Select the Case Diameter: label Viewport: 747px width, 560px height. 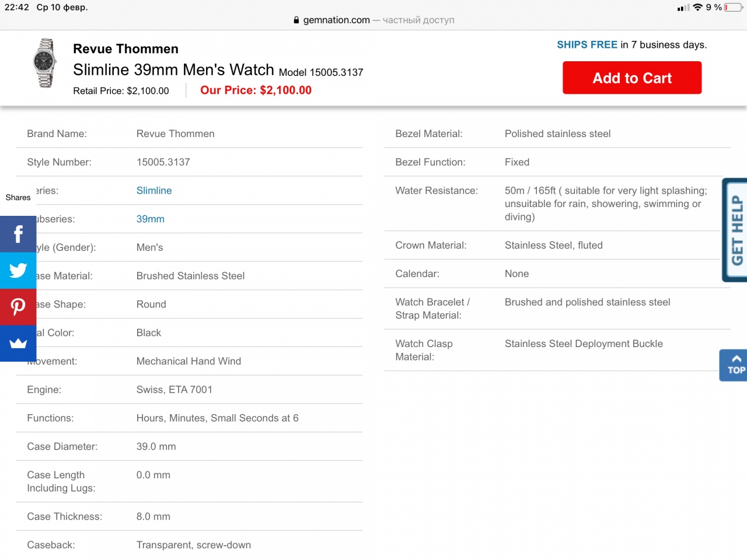[x=62, y=447]
